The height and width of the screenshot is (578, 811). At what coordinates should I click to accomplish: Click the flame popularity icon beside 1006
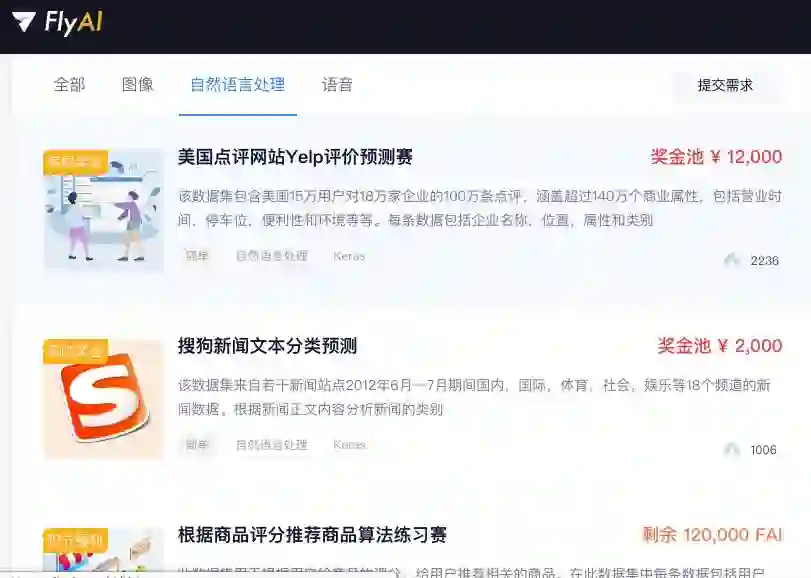[732, 449]
